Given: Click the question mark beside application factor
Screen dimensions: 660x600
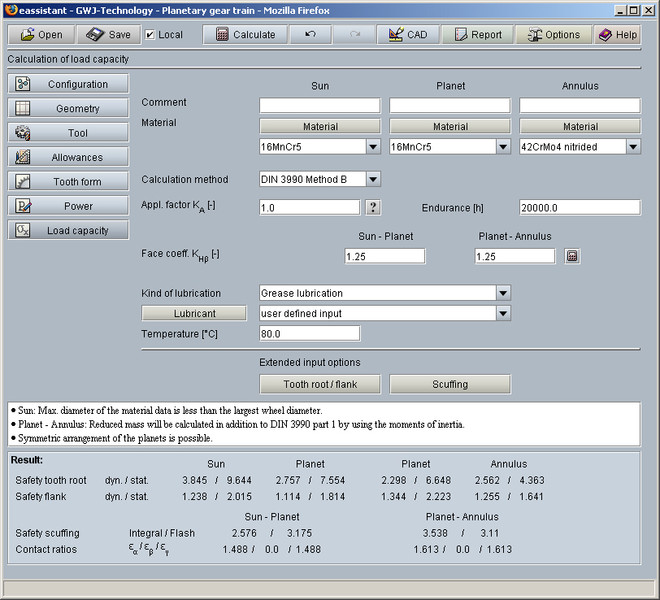Looking at the screenshot, I should pos(373,207).
